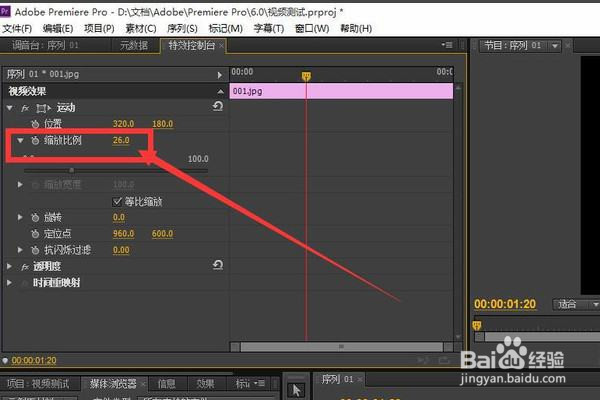The width and height of the screenshot is (600, 400).
Task: Open the 节目: 序列 01 tab dropdown arrow
Action: pos(555,46)
